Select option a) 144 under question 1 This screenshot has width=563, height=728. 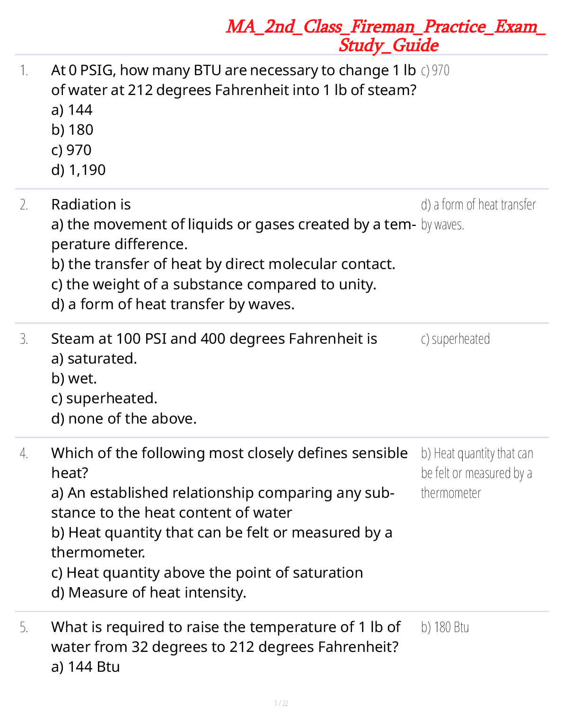point(72,110)
